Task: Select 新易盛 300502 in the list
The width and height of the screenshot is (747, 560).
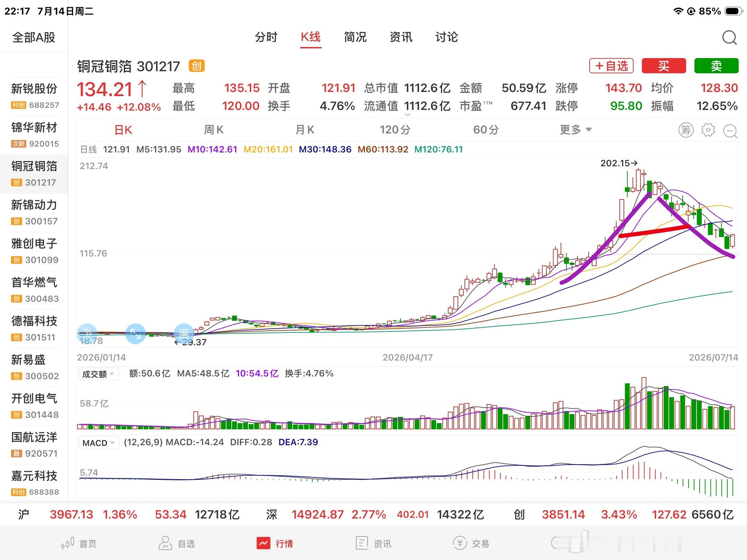Action: [x=34, y=367]
